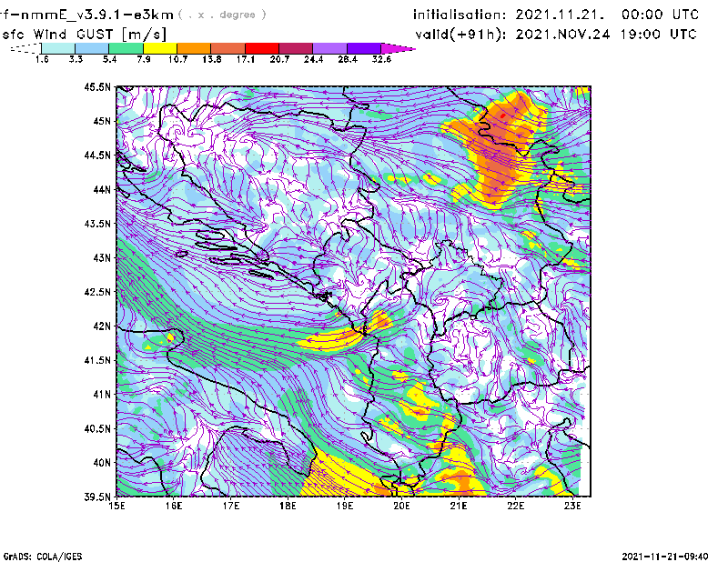Click the salmon legend swatch (13.8–17.1)
Image resolution: width=728 pixels, height=562 pixels.
[x=228, y=48]
